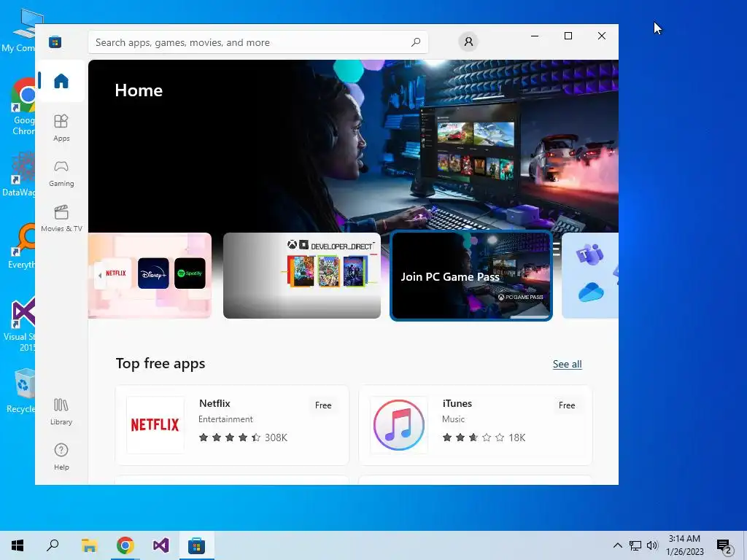Open Movies & TV section

pos(61,218)
